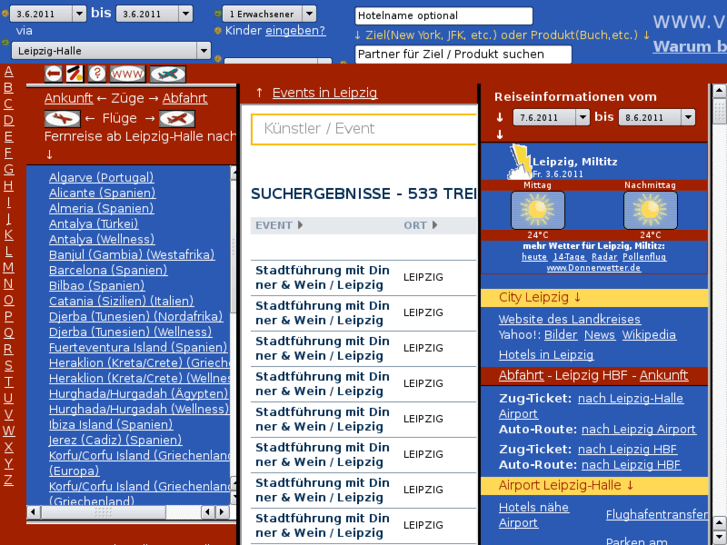The width and height of the screenshot is (727, 545).
Task: Visit the www.Donnerwetter.de link
Action: pyautogui.click(x=593, y=268)
